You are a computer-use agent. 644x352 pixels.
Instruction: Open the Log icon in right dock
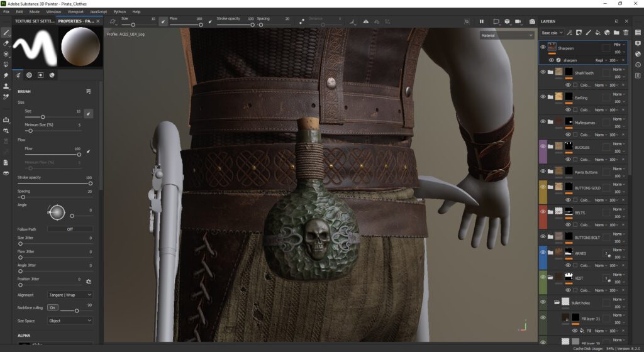[x=638, y=75]
